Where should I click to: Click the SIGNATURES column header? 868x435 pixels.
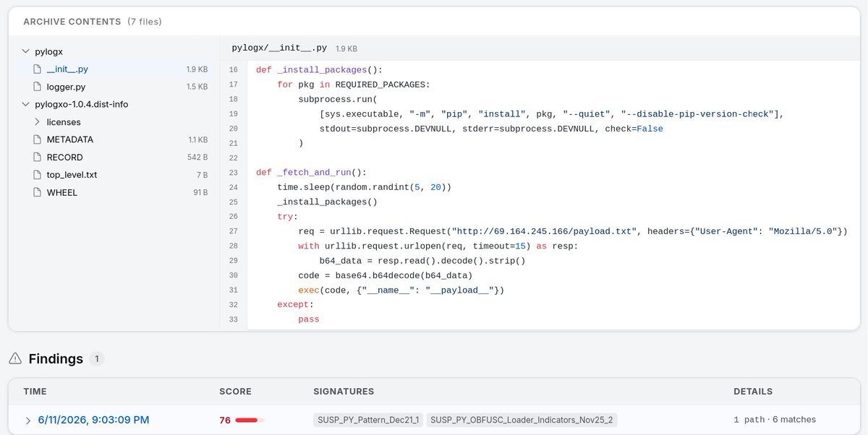pyautogui.click(x=344, y=392)
